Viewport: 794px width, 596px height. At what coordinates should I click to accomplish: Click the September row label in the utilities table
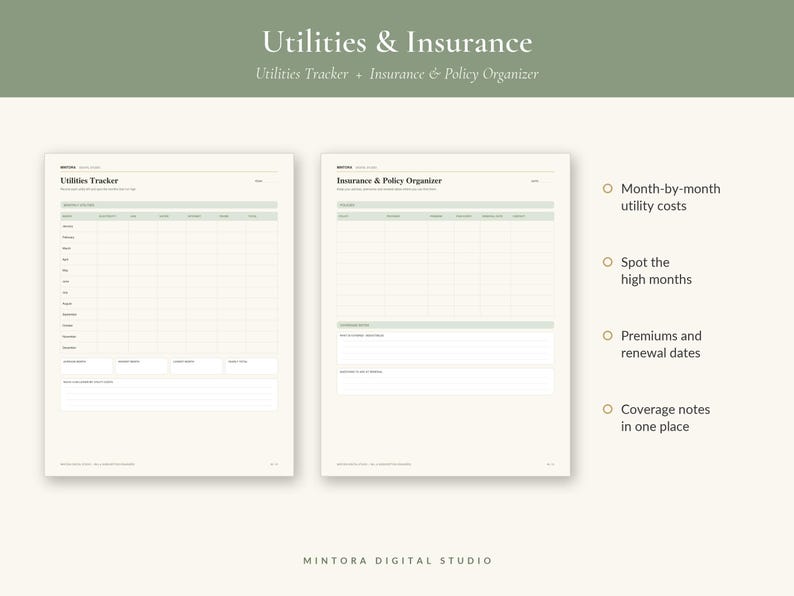pyautogui.click(x=69, y=314)
